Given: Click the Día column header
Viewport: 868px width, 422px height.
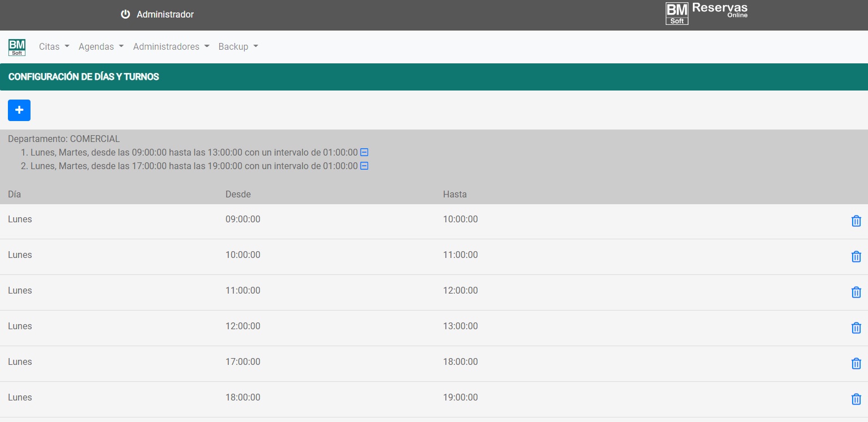Looking at the screenshot, I should pyautogui.click(x=15, y=194).
